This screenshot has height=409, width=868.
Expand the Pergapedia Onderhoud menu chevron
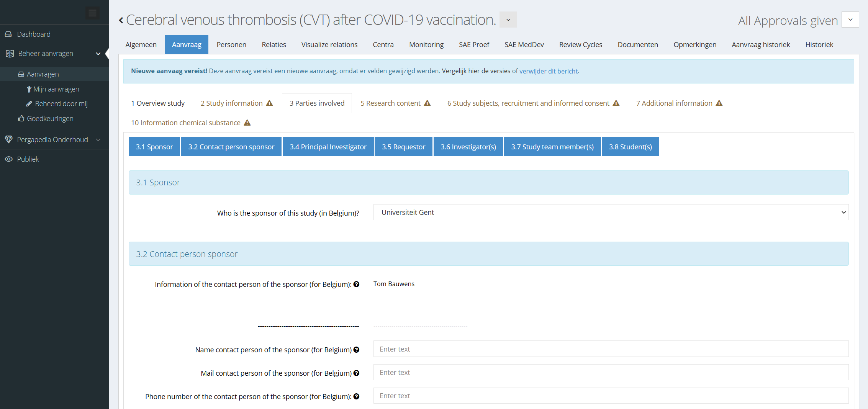pos(98,140)
